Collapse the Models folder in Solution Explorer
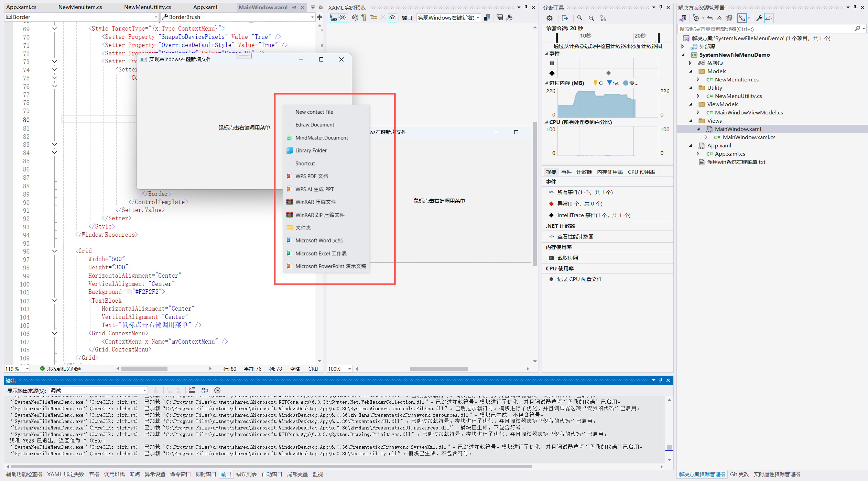 [x=691, y=71]
